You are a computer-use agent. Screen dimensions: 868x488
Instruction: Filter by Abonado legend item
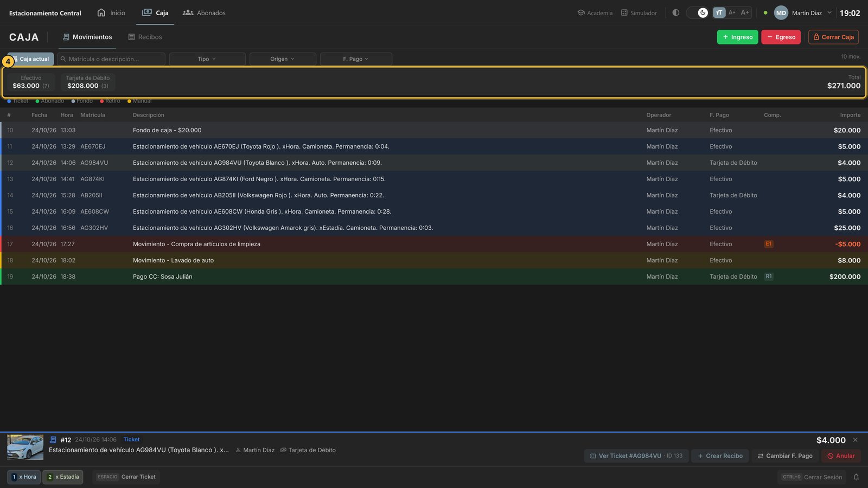(50, 101)
